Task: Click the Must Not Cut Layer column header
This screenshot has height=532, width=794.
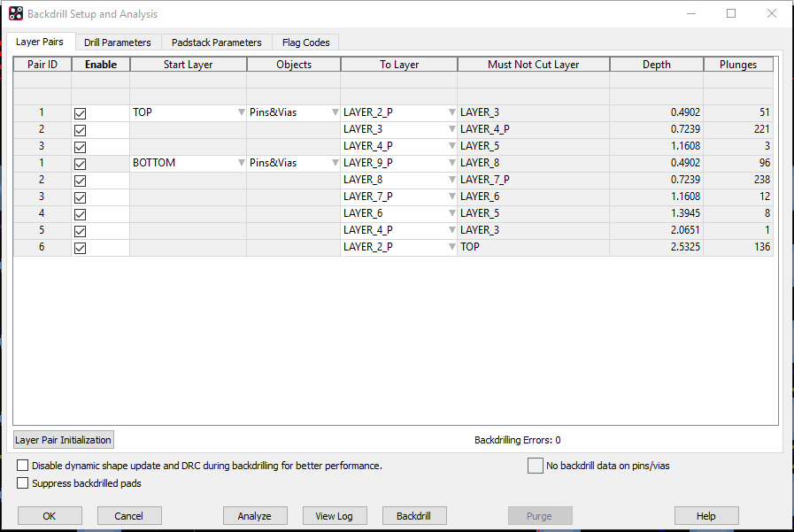Action: coord(533,65)
